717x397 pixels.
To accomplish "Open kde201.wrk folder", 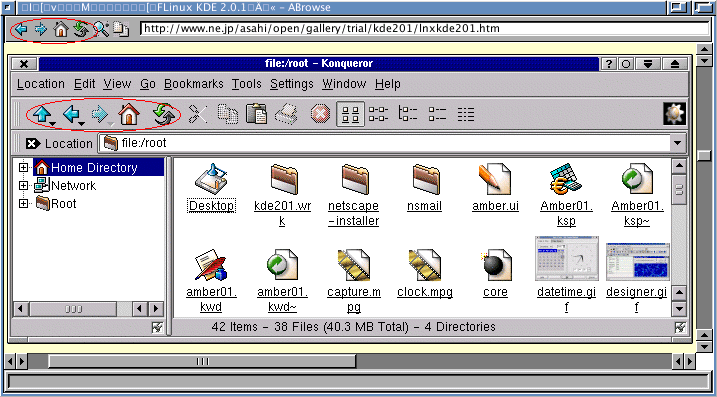I will pyautogui.click(x=284, y=180).
